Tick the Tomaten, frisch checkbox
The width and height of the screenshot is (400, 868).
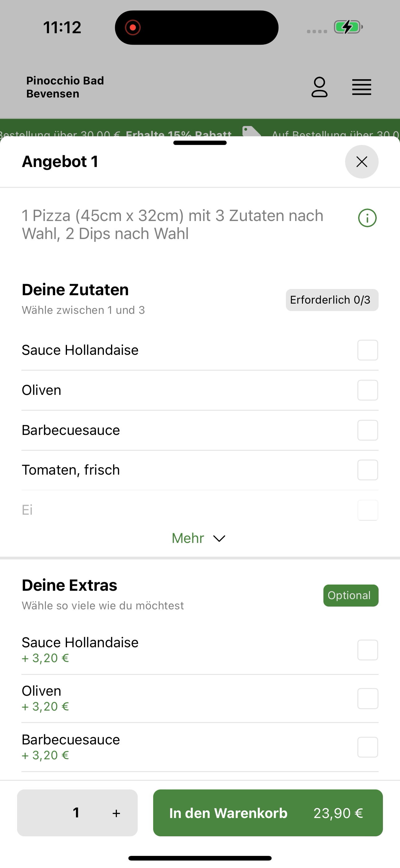point(367,470)
